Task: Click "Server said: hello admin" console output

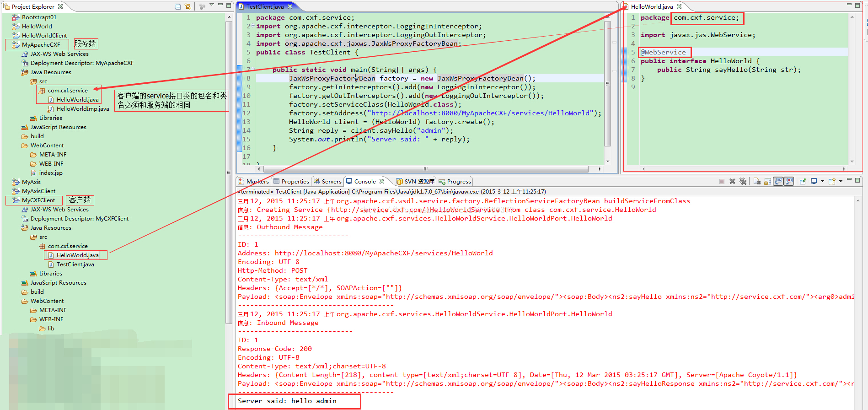Action: coord(287,401)
